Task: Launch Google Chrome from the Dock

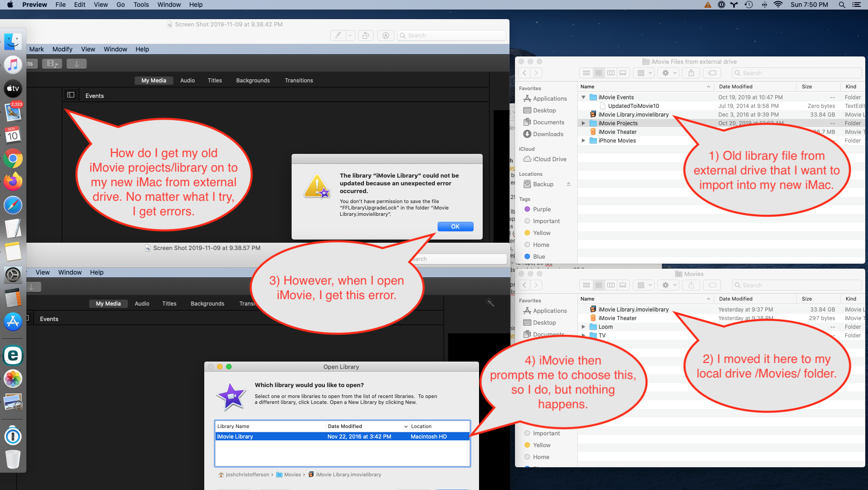Action: coord(13,158)
